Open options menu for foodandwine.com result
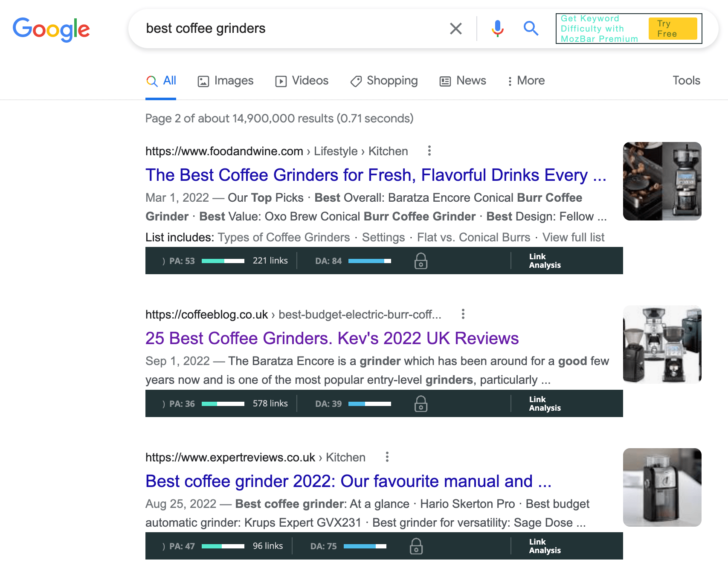 (x=429, y=151)
